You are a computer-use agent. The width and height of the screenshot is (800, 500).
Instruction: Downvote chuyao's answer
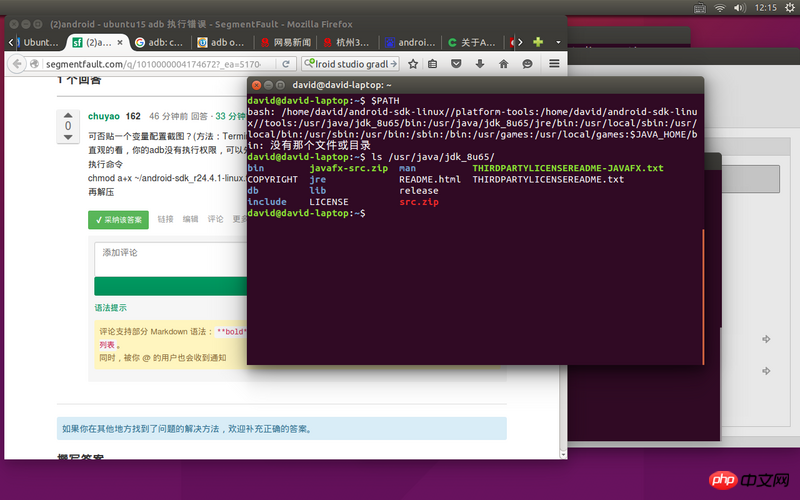coord(68,137)
